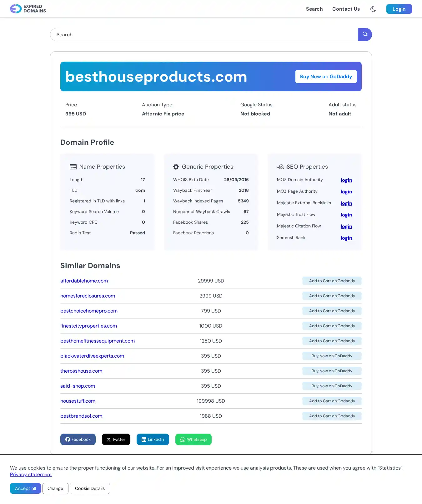The width and height of the screenshot is (422, 504).
Task: Click the Expired Domains logo
Action: [x=28, y=9]
